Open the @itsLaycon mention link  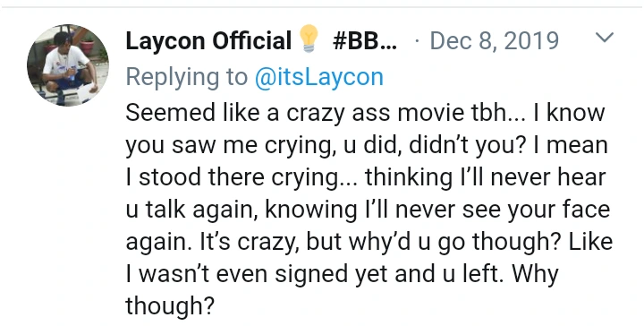point(319,77)
